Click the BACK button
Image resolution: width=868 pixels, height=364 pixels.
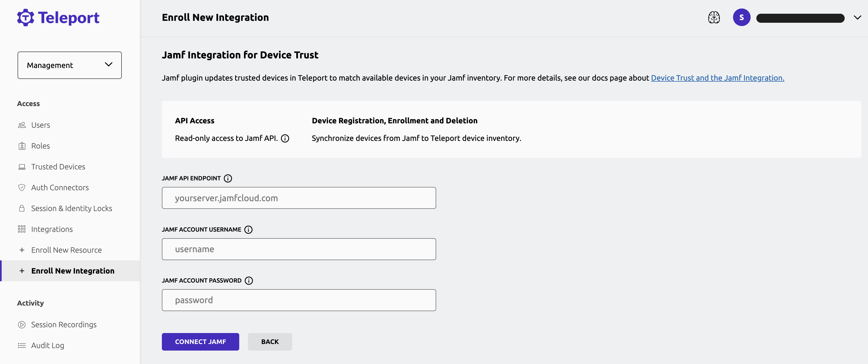coord(270,341)
